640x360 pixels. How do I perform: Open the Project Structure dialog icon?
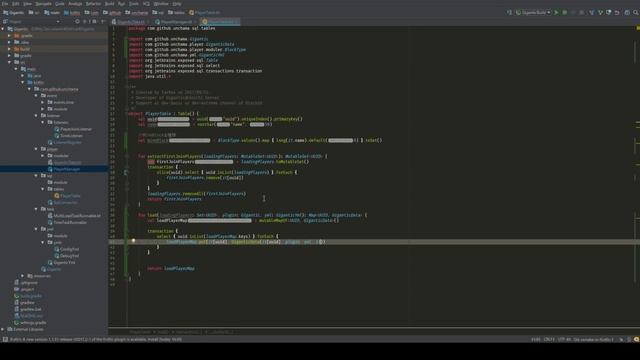[x=627, y=13]
